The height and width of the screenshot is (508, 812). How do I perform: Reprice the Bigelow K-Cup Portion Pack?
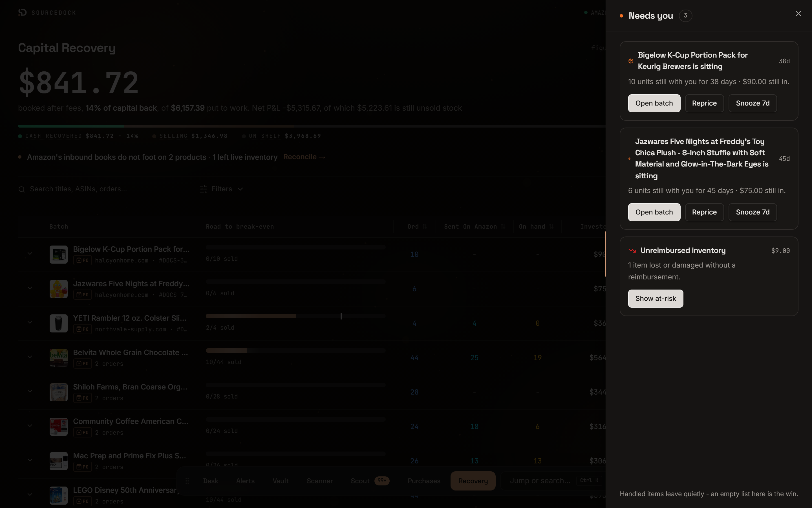pyautogui.click(x=704, y=103)
